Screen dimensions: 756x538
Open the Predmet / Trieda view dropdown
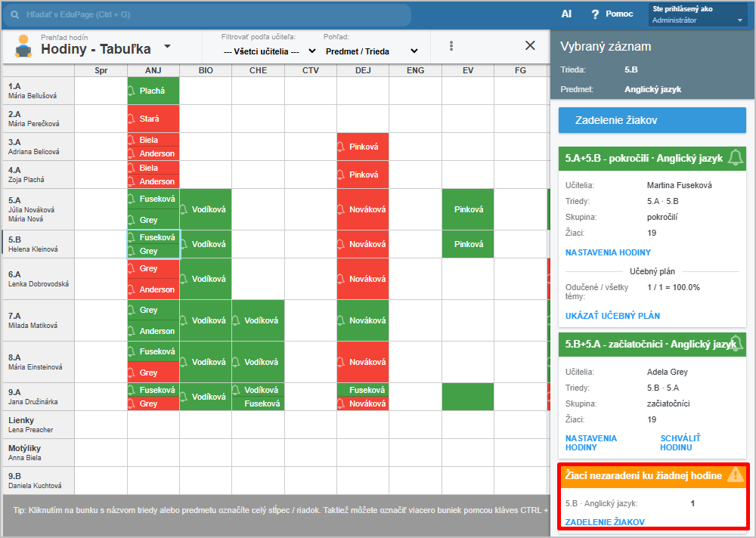(371, 51)
